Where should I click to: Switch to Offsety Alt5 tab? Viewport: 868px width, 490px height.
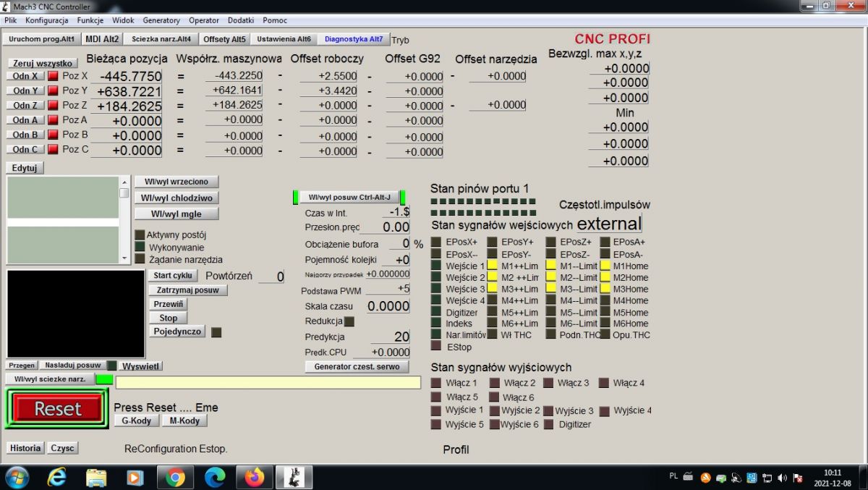(224, 39)
